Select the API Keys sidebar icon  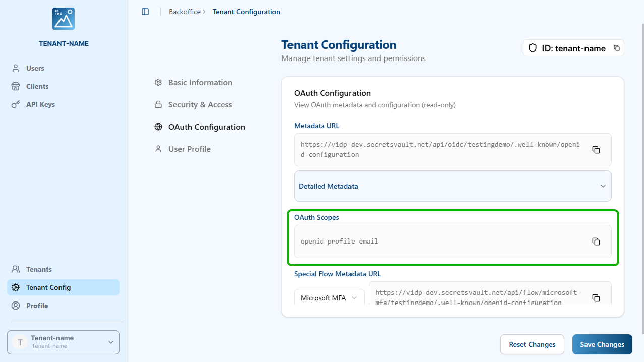pyautogui.click(x=16, y=104)
